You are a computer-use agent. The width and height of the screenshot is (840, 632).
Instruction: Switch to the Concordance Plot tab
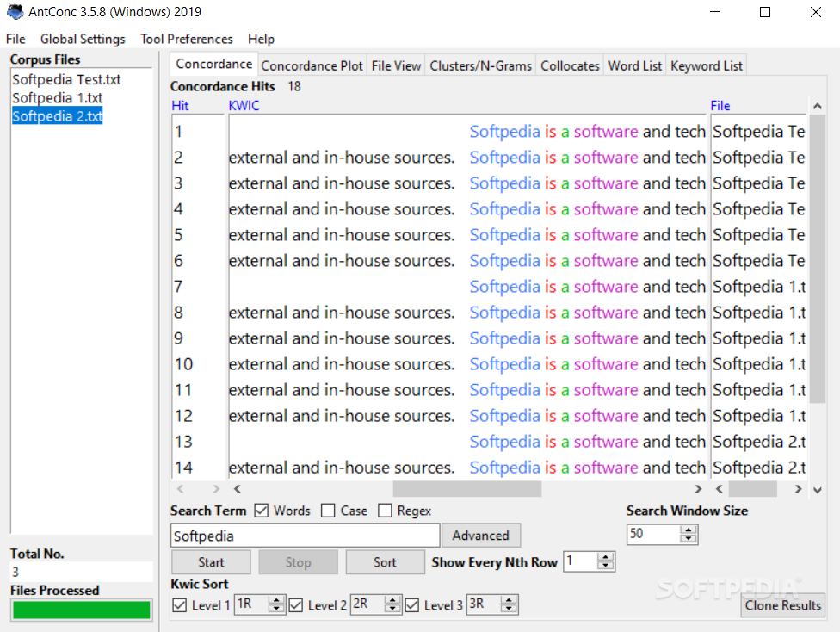coord(312,66)
